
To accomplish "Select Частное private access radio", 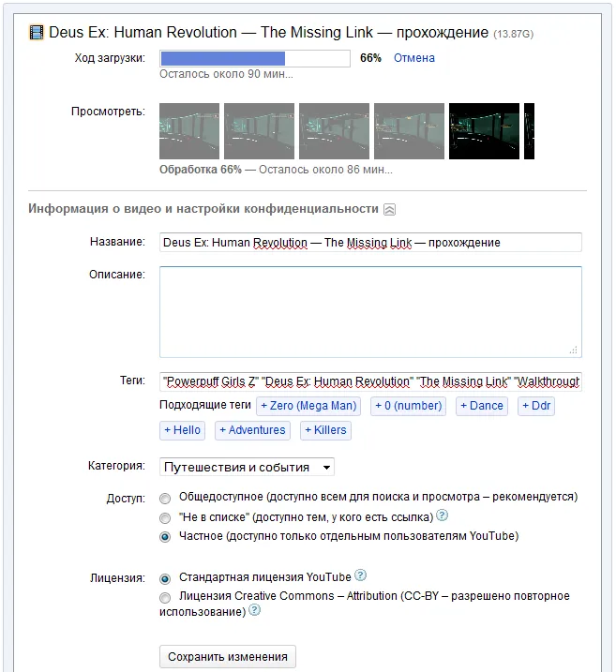I will (x=165, y=537).
